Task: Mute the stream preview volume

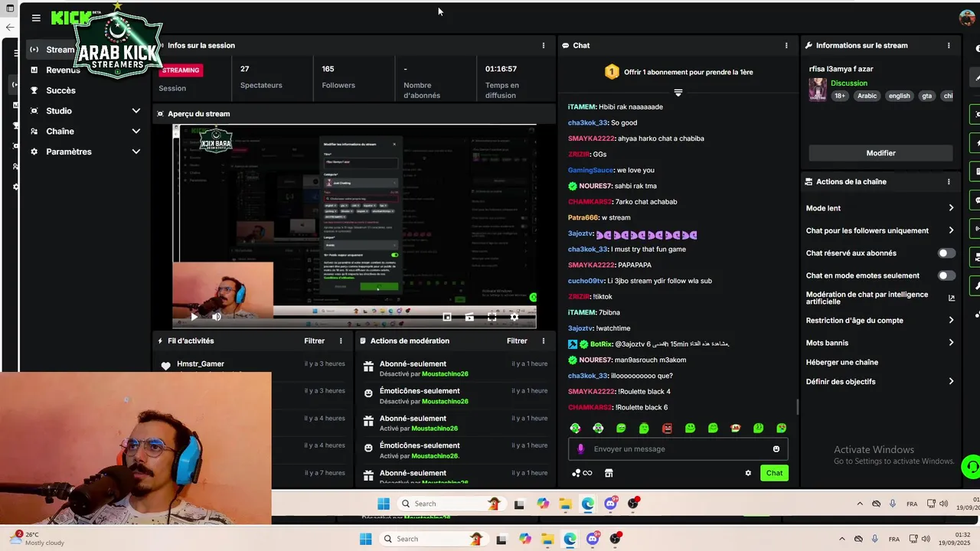Action: 217,316
